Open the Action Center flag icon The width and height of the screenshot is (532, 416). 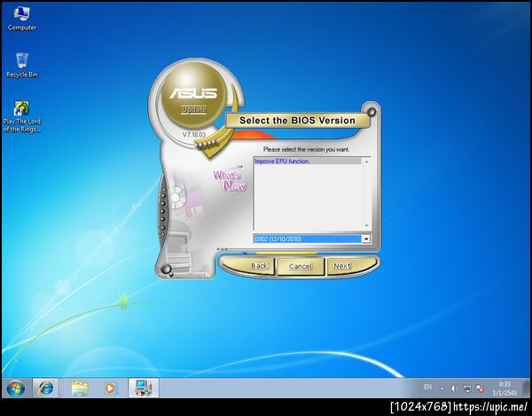click(480, 389)
